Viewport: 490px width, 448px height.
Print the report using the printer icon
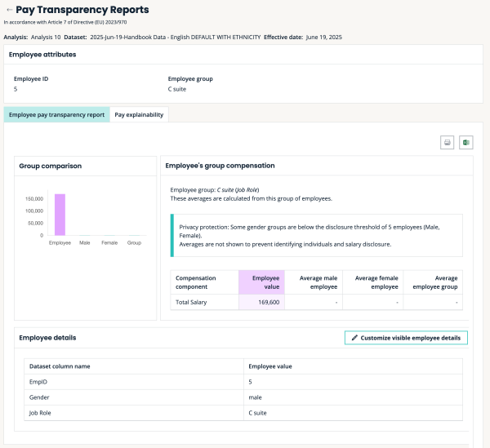[448, 142]
